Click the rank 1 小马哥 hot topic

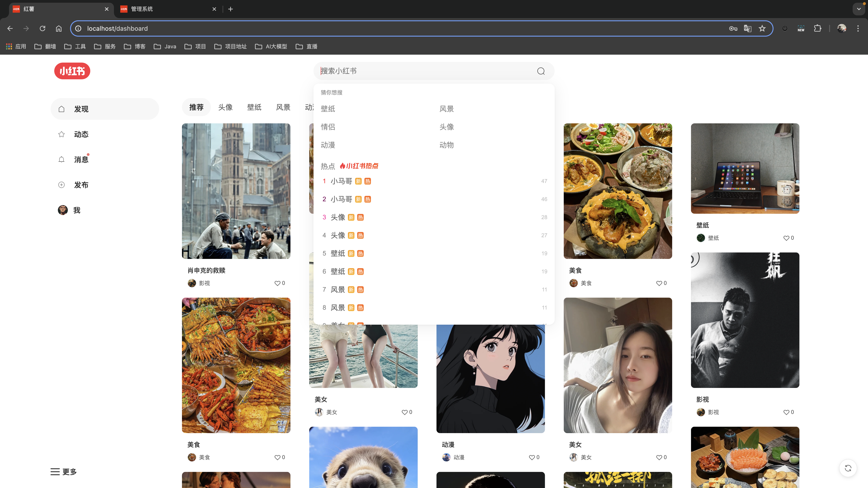coord(434,181)
